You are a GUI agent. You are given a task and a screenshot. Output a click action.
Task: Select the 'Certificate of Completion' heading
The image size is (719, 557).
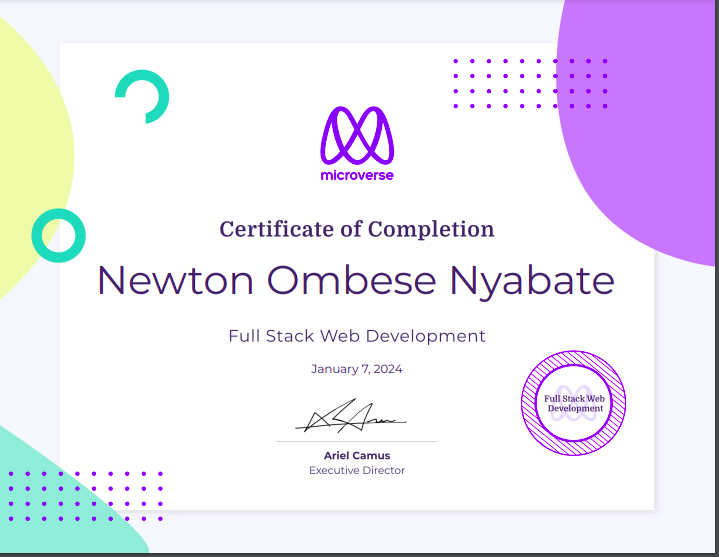357,229
